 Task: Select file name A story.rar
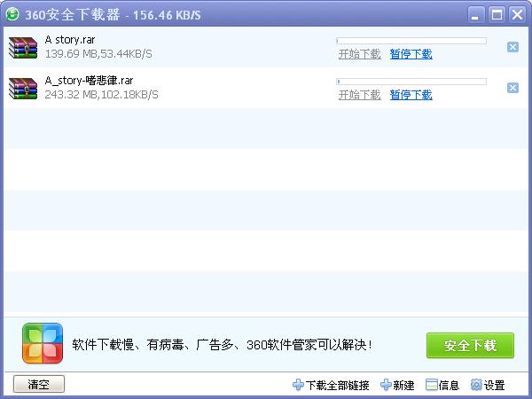pyautogui.click(x=70, y=40)
